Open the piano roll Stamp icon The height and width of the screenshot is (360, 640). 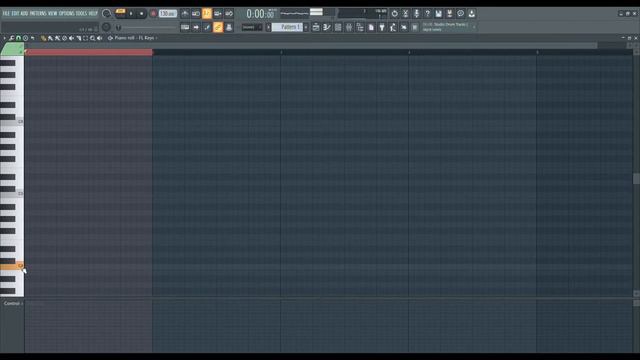[x=25, y=38]
